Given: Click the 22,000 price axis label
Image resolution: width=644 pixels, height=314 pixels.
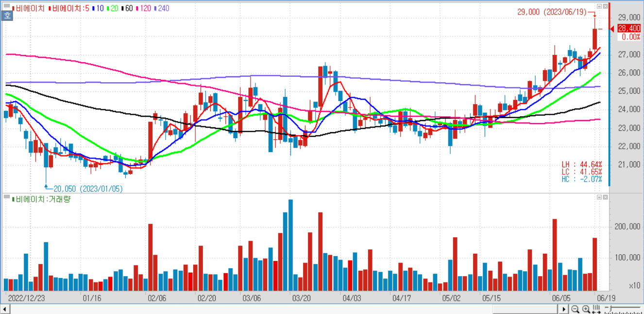Looking at the screenshot, I should [629, 146].
